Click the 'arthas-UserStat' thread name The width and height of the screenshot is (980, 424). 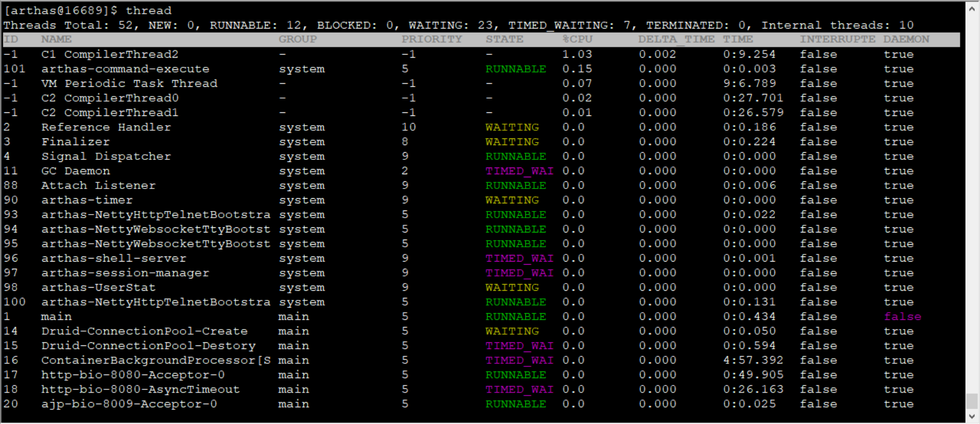(x=99, y=288)
